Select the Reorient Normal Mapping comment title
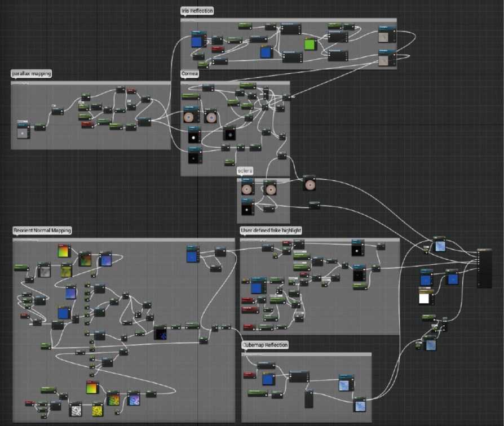 (x=42, y=230)
